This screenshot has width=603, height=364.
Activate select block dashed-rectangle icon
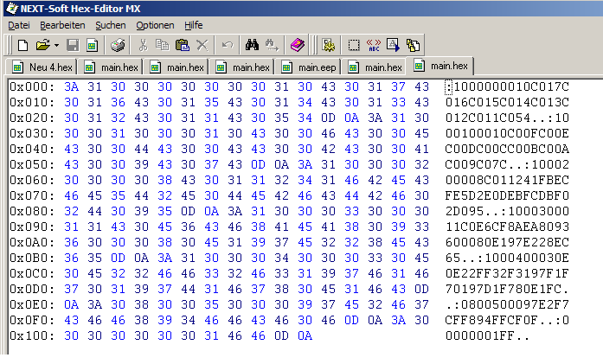(x=354, y=45)
